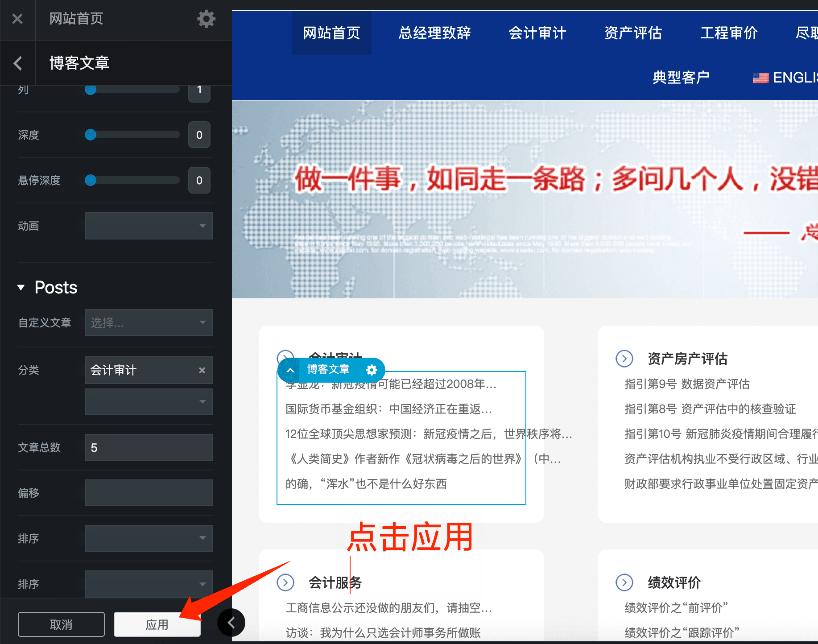Click circle arrow icon beside 资产房产评估
Image resolution: width=818 pixels, height=644 pixels.
tap(624, 359)
